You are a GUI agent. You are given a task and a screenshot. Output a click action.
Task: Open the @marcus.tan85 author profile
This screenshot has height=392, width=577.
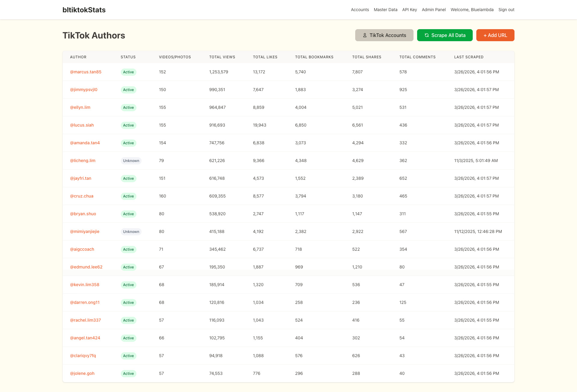(x=86, y=72)
